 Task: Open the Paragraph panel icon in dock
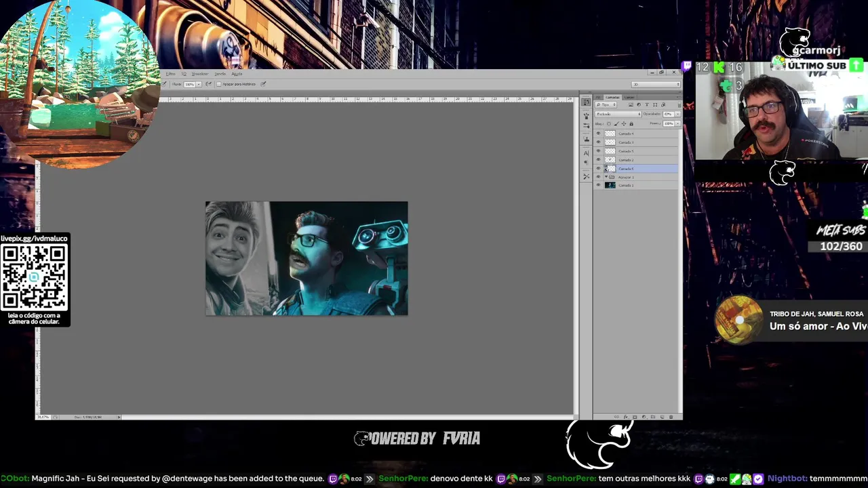click(x=586, y=162)
